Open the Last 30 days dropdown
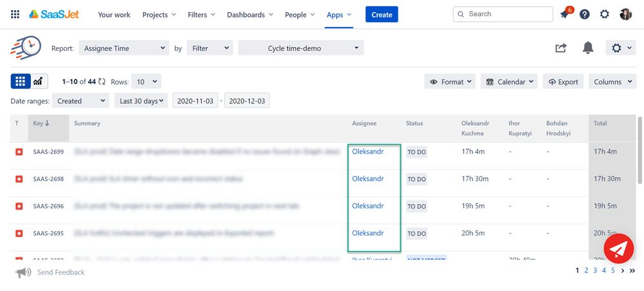 [x=141, y=101]
